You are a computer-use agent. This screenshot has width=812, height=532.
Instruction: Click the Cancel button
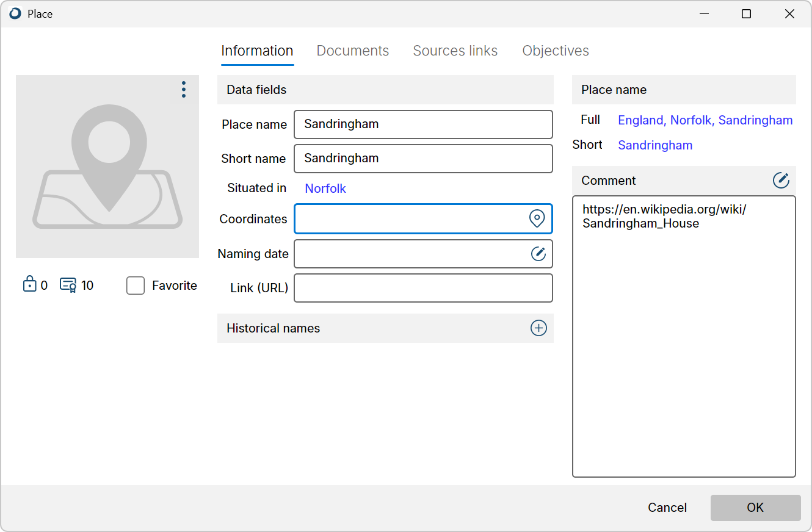(x=667, y=508)
